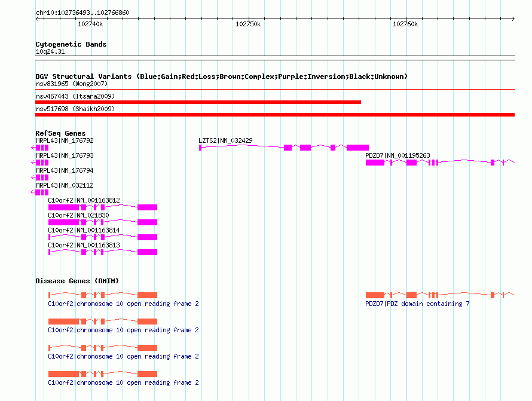Click the red loss bar under nsv467443
532x401 pixels.
point(198,102)
